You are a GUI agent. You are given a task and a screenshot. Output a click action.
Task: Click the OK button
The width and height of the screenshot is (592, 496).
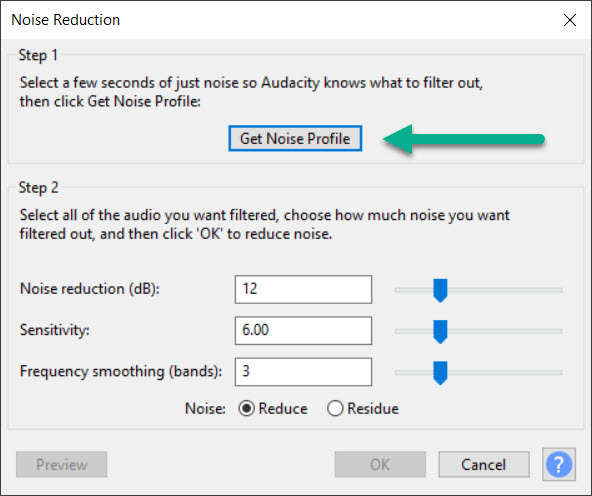(x=380, y=464)
